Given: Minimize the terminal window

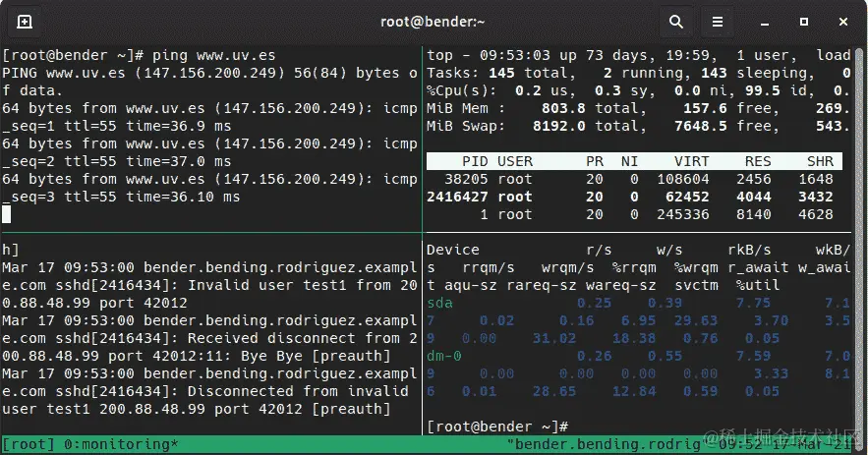Looking at the screenshot, I should pos(765,23).
